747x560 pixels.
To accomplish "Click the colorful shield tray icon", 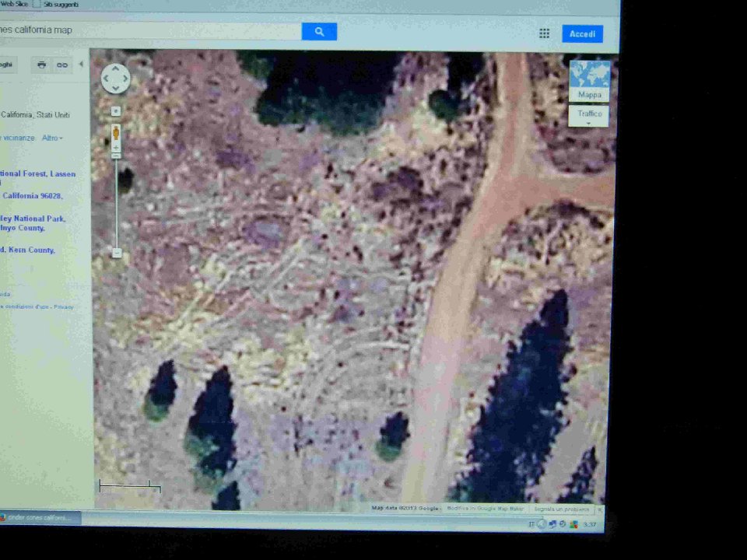I will 573,524.
